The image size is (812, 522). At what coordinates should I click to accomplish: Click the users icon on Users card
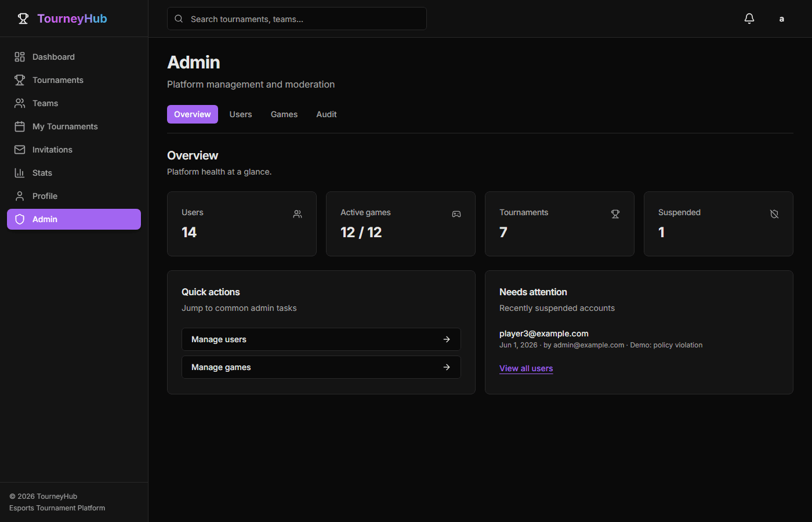(x=298, y=214)
